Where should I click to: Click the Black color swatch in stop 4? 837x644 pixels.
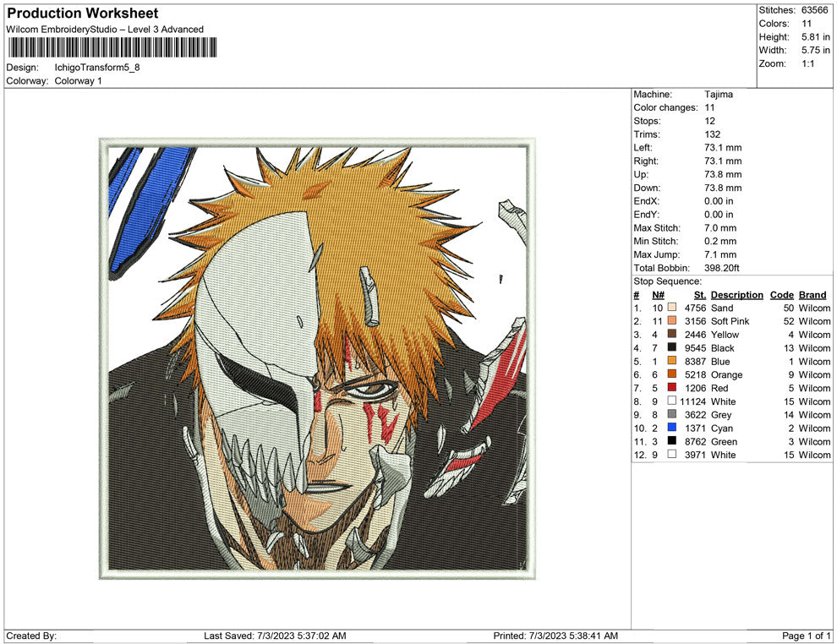(671, 348)
